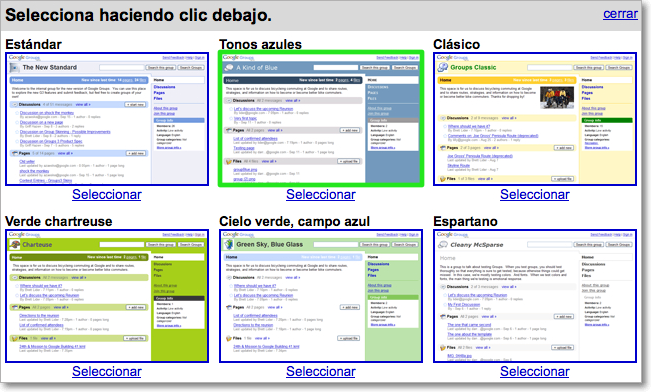Click Seleccionar under Espartano theme
This screenshot has height=392, width=651.
pyautogui.click(x=535, y=371)
